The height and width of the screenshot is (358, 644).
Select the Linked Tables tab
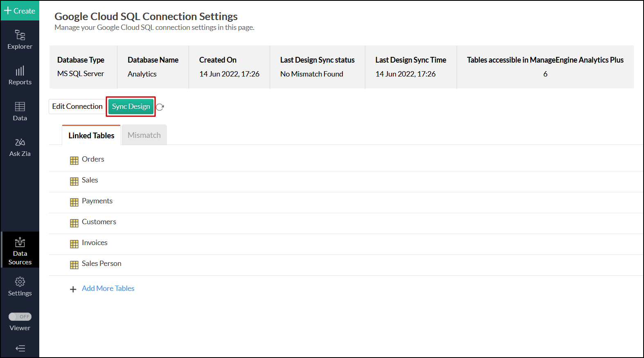point(91,135)
